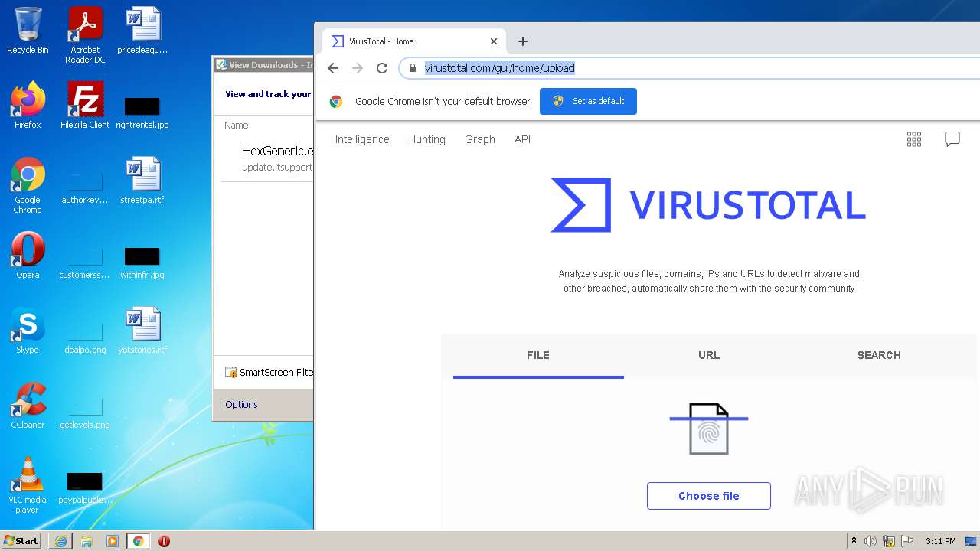Select the dealpo.png file icon
This screenshot has width=980, height=551.
pyautogui.click(x=85, y=337)
